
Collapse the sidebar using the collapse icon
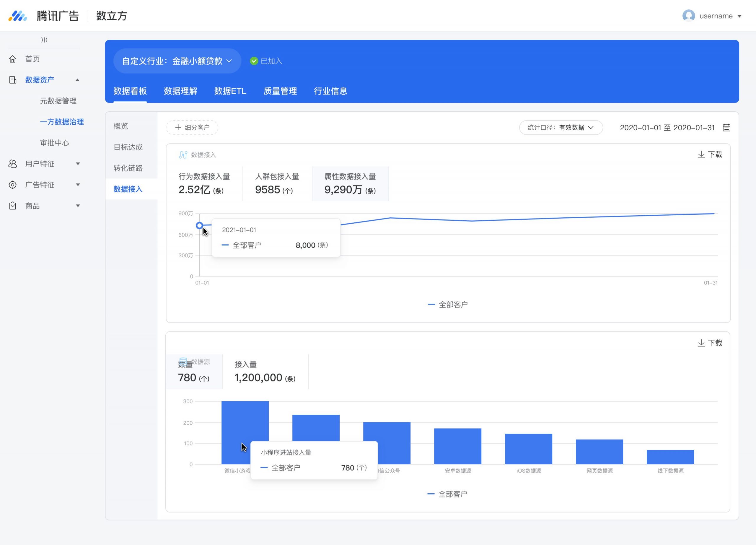point(44,40)
